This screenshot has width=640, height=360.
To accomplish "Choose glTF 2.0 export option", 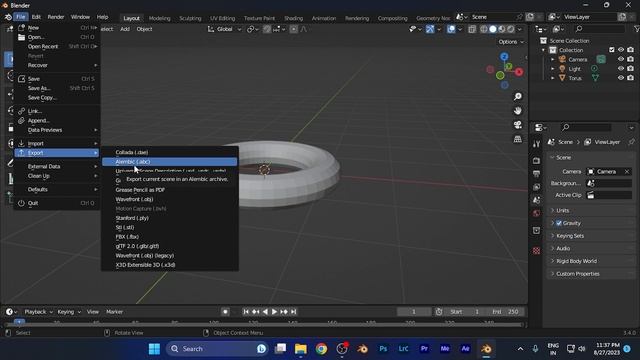I will coord(169,246).
